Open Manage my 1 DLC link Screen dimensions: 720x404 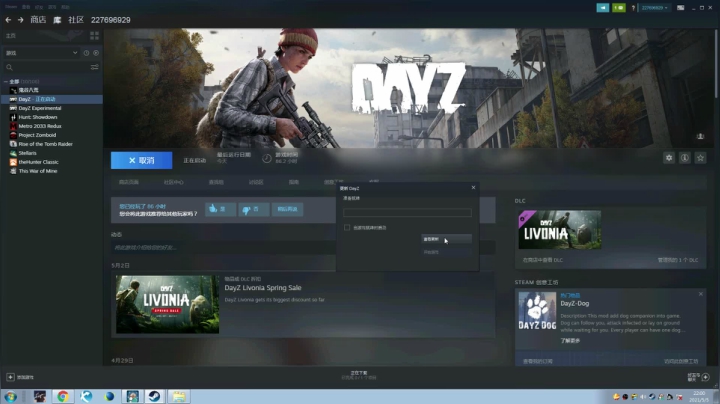click(678, 260)
